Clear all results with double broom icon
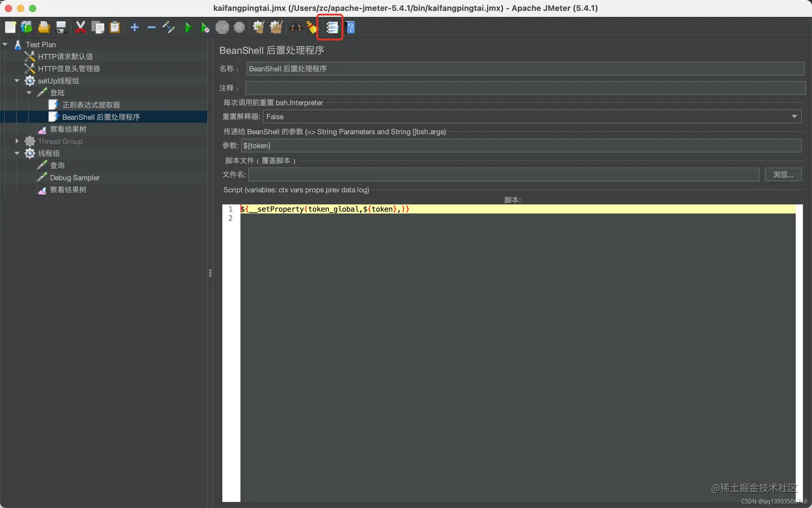 point(276,27)
